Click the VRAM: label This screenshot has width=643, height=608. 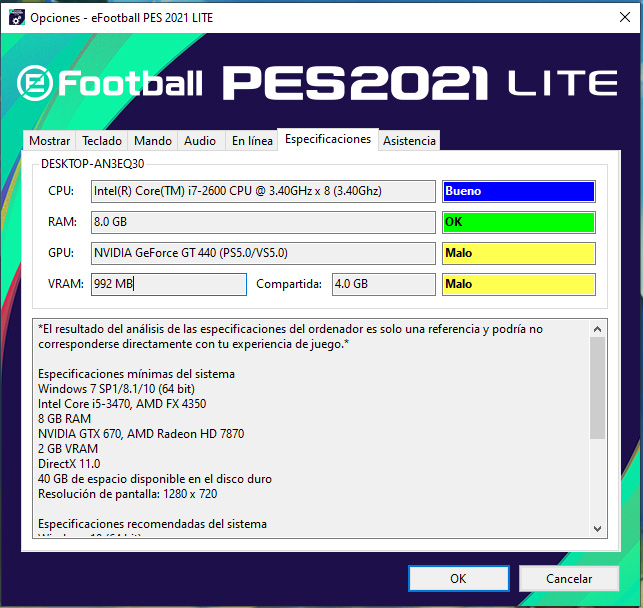click(66, 284)
